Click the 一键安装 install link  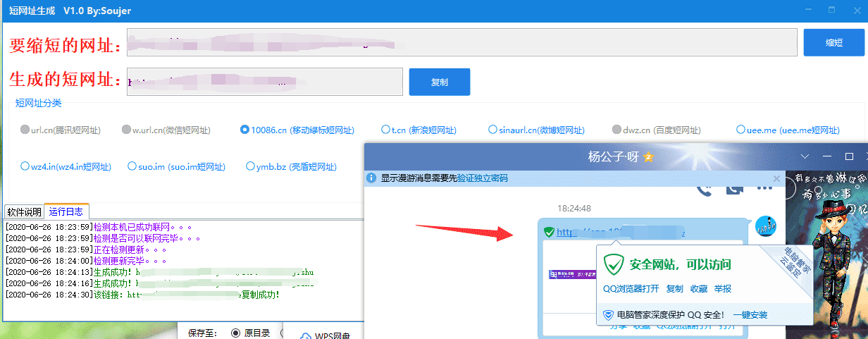click(750, 315)
